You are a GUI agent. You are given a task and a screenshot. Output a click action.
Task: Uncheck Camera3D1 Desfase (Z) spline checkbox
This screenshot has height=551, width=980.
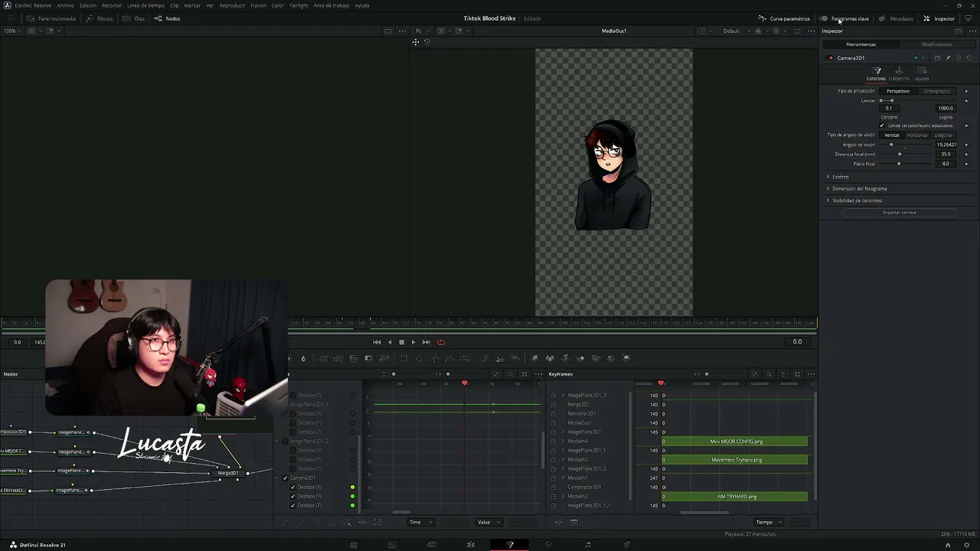[x=292, y=506]
